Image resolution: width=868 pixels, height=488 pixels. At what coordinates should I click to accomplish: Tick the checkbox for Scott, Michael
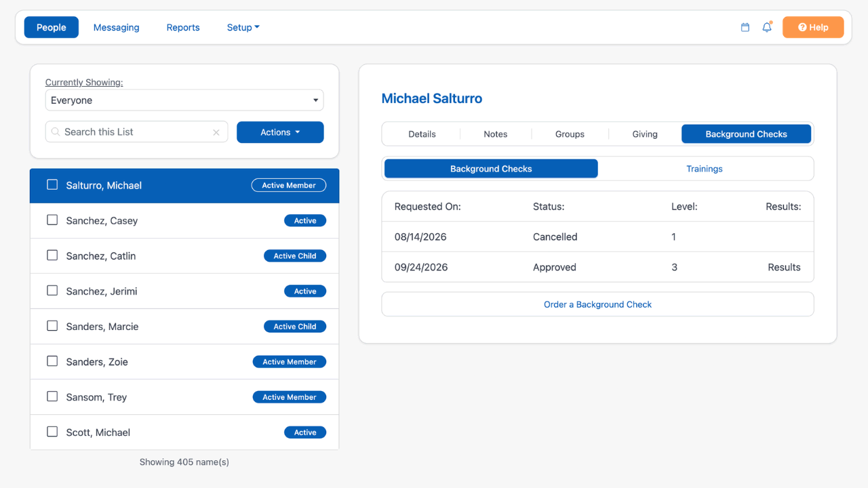[x=52, y=431]
